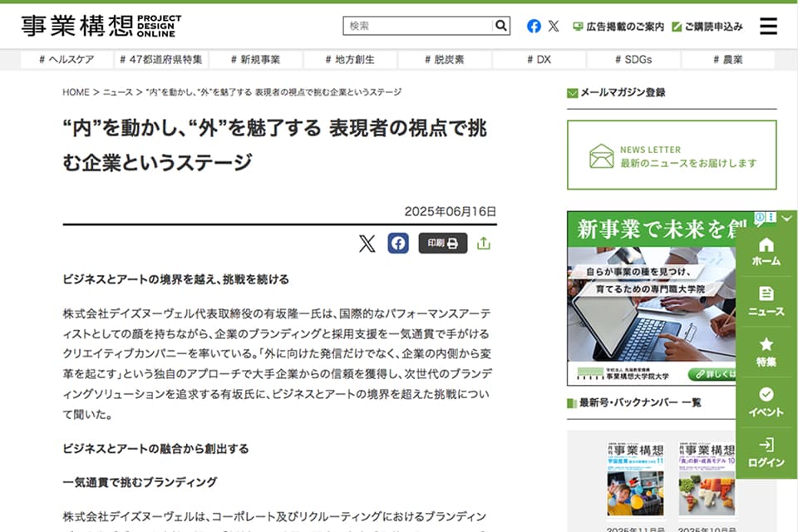The height and width of the screenshot is (532, 798).
Task: Open the NEWS LETTER signup banner
Action: pos(672,155)
